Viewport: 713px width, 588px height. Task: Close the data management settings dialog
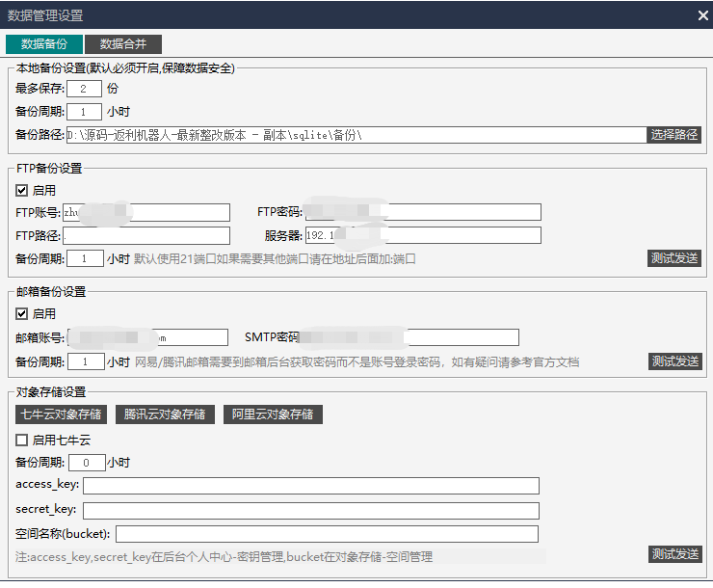point(702,14)
